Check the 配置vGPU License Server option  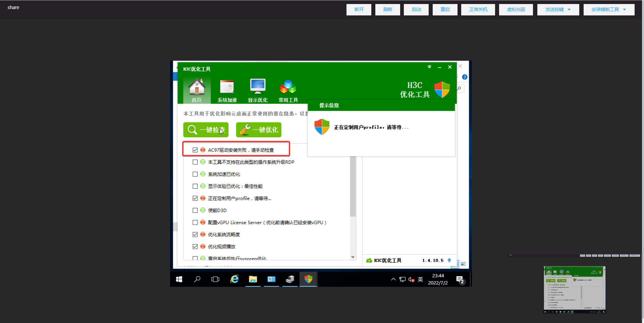pyautogui.click(x=195, y=222)
